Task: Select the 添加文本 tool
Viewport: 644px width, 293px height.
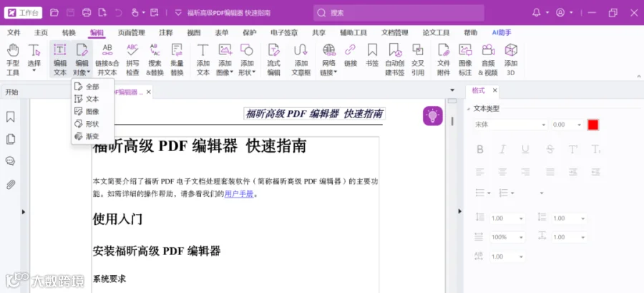Action: [203, 59]
